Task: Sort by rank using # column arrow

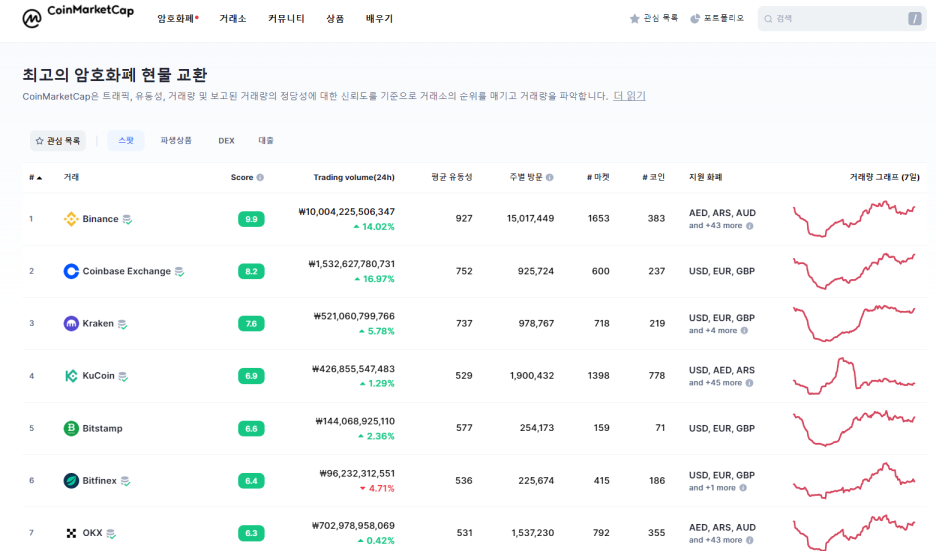Action: click(x=39, y=178)
